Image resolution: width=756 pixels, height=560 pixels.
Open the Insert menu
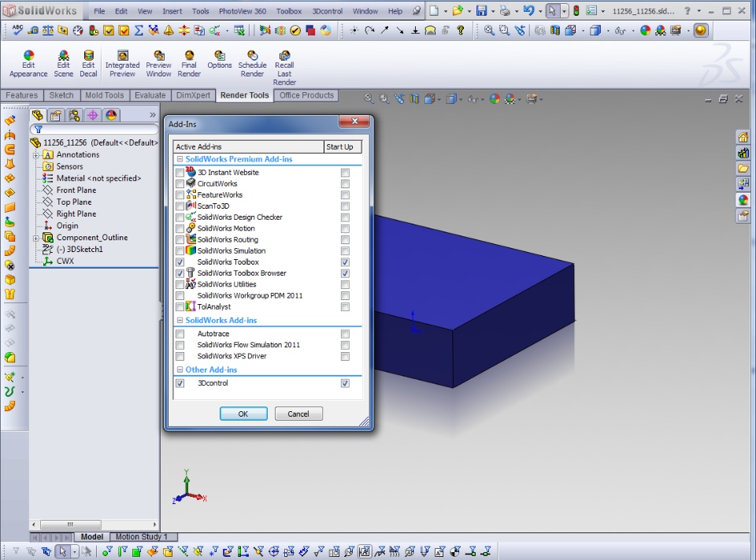pyautogui.click(x=172, y=11)
